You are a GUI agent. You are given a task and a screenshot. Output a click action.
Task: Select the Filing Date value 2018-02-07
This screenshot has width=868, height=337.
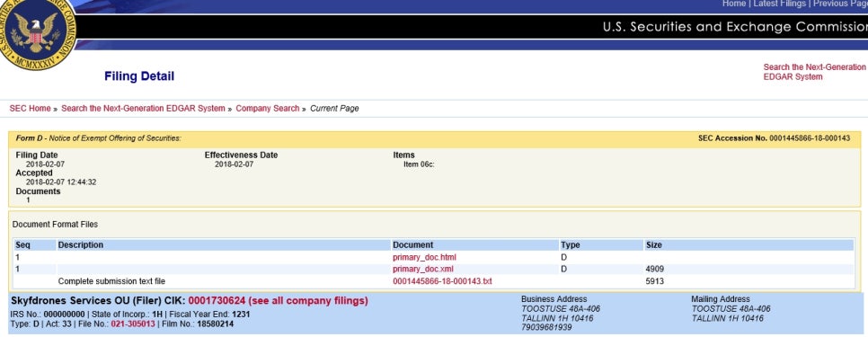click(46, 164)
